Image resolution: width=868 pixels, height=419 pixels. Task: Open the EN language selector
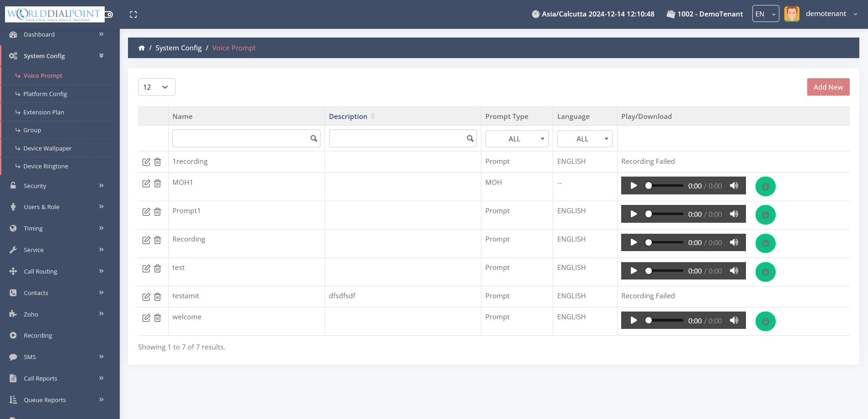coord(765,14)
